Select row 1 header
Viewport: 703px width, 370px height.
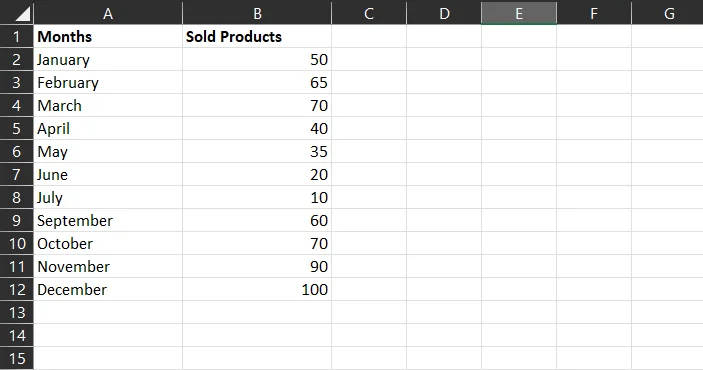coord(17,36)
